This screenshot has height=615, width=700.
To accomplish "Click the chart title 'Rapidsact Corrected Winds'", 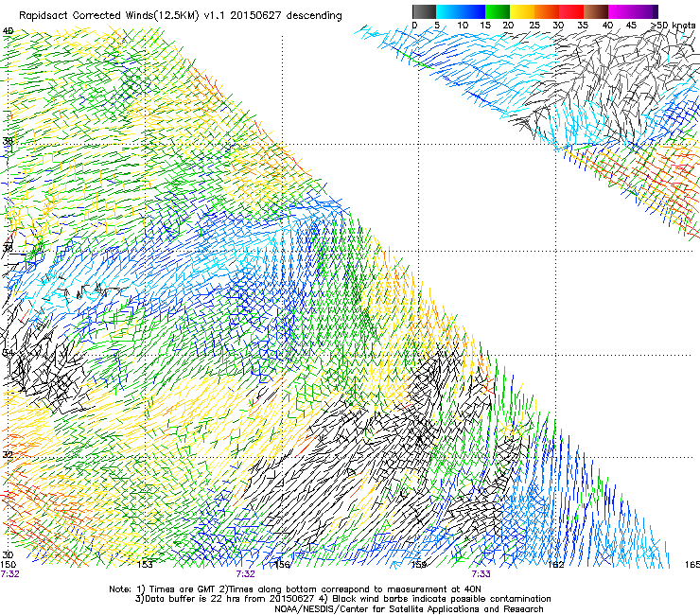I will 86,15.
